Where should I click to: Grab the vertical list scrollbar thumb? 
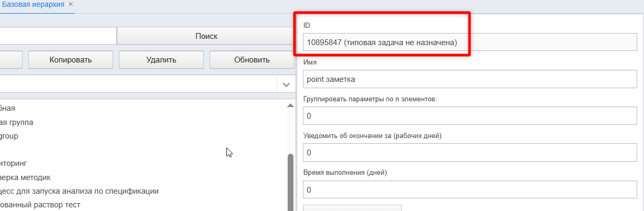click(x=290, y=183)
